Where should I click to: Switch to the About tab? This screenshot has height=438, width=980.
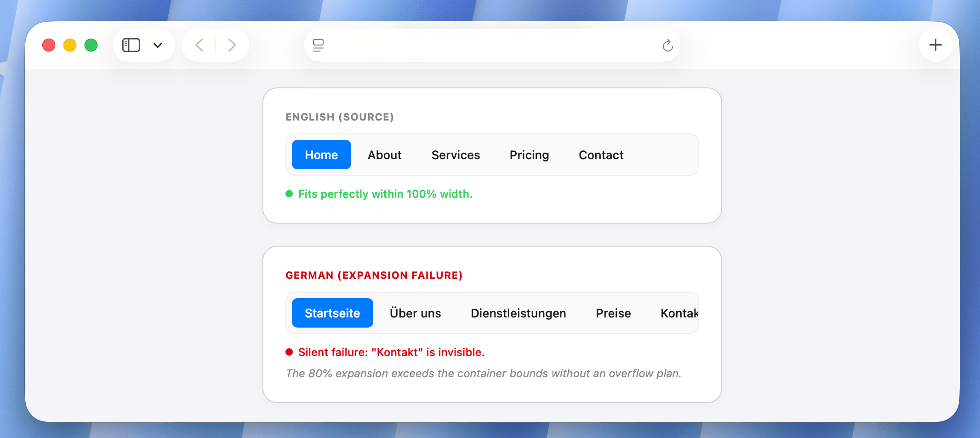click(x=384, y=155)
